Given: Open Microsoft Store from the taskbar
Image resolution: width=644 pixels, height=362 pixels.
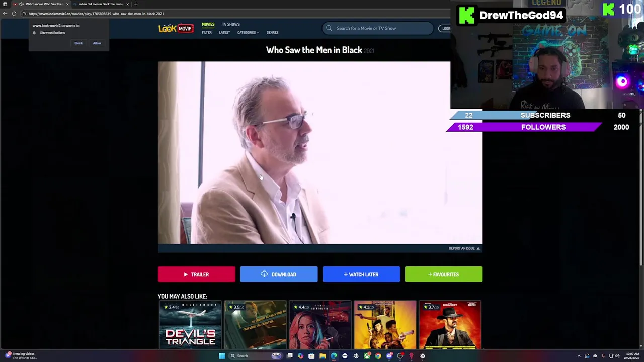Looking at the screenshot, I should tap(311, 356).
